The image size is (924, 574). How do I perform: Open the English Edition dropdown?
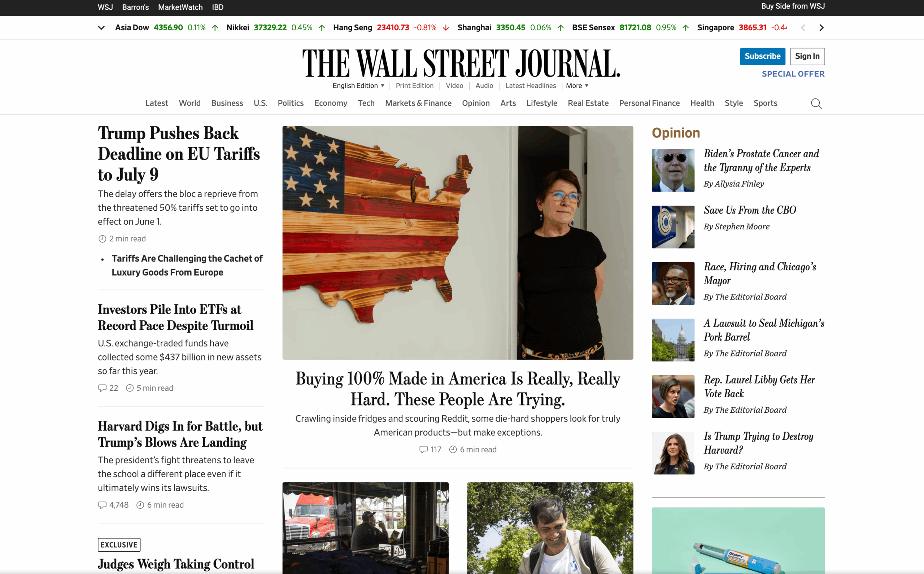[x=358, y=86]
